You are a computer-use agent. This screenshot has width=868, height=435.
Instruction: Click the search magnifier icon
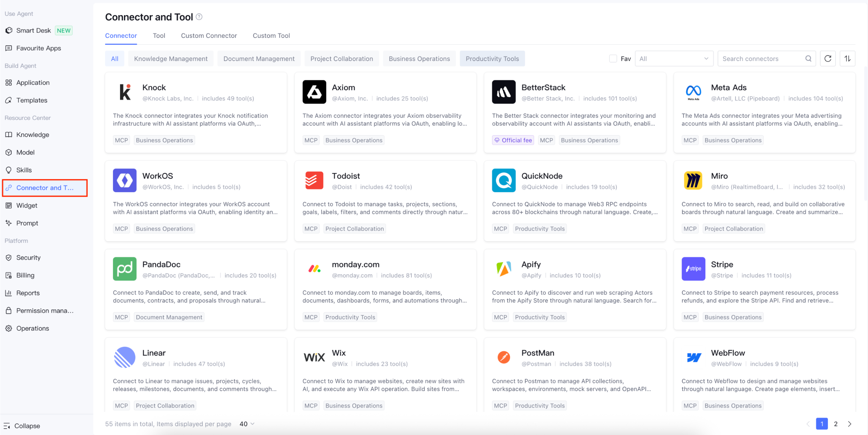[x=808, y=59]
